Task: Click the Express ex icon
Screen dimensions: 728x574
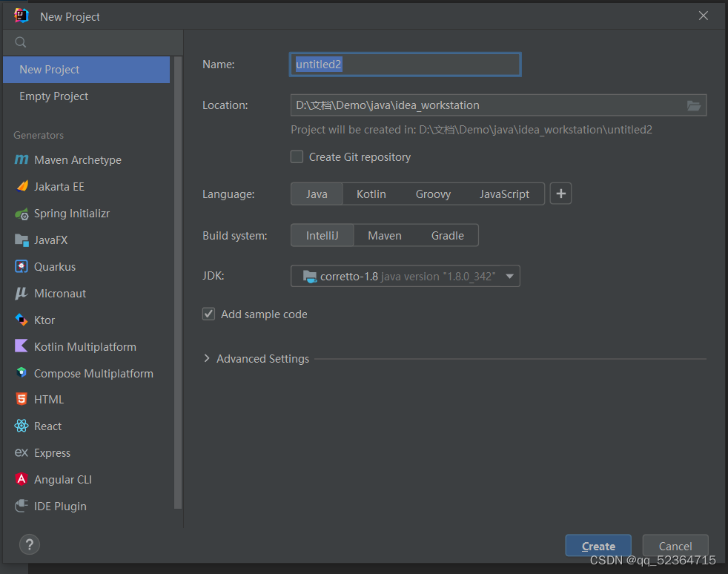Action: [21, 453]
